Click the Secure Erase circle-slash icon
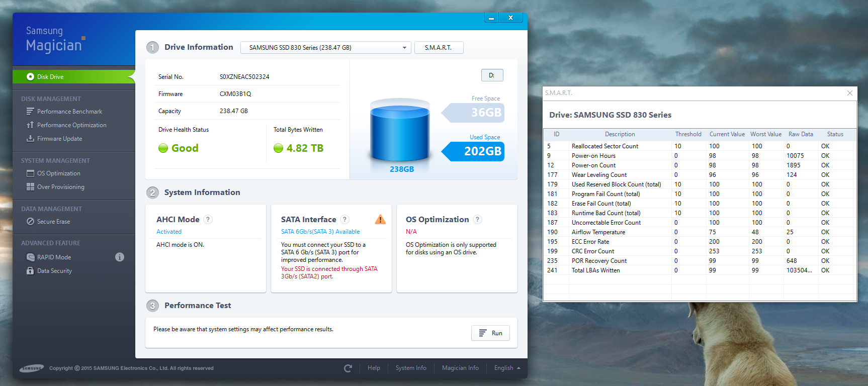This screenshot has height=386, width=868. coord(30,222)
